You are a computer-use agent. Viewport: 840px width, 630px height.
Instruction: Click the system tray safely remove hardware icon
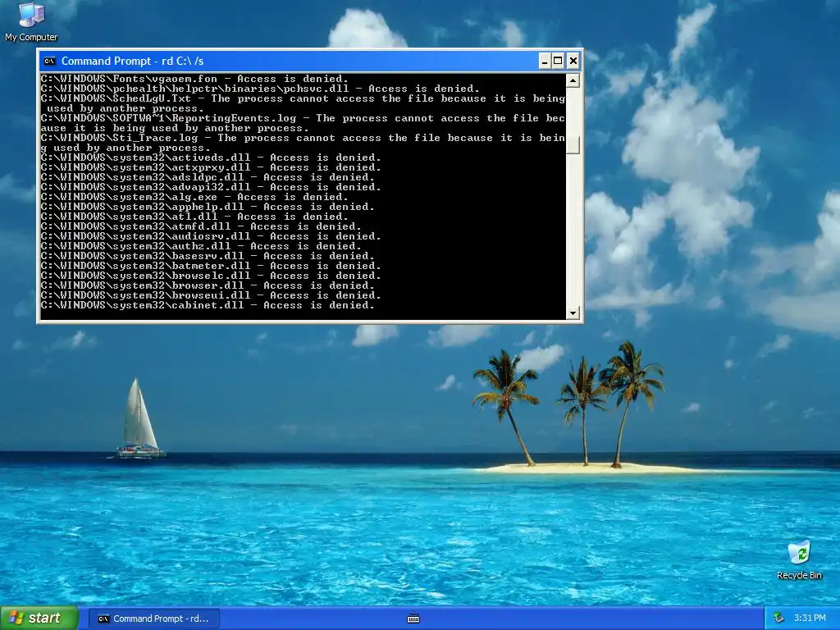click(x=778, y=619)
